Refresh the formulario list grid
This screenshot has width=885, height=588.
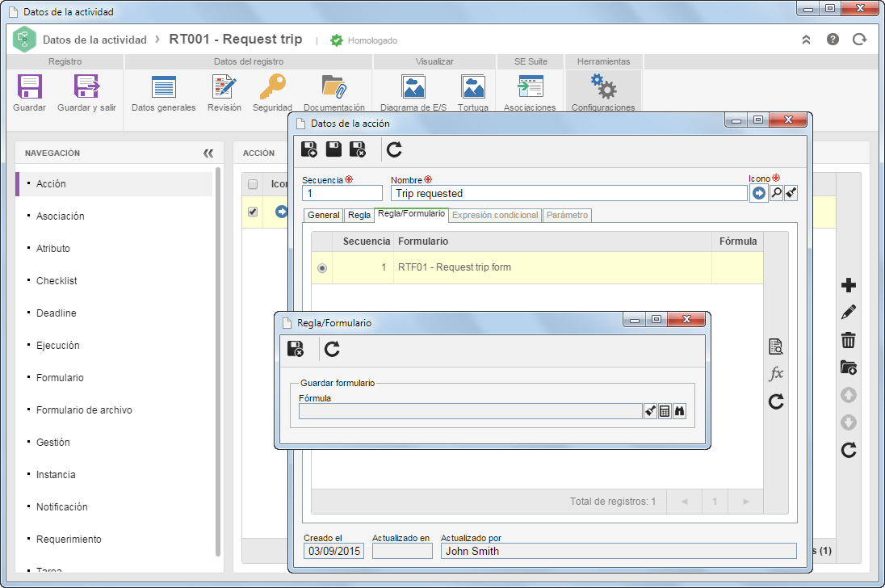pyautogui.click(x=776, y=401)
